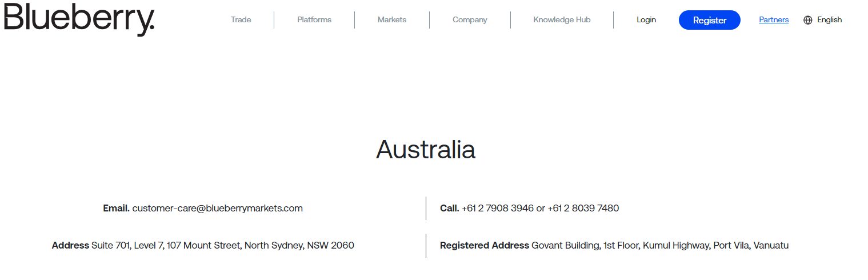
Task: Click the Login link
Action: [646, 19]
